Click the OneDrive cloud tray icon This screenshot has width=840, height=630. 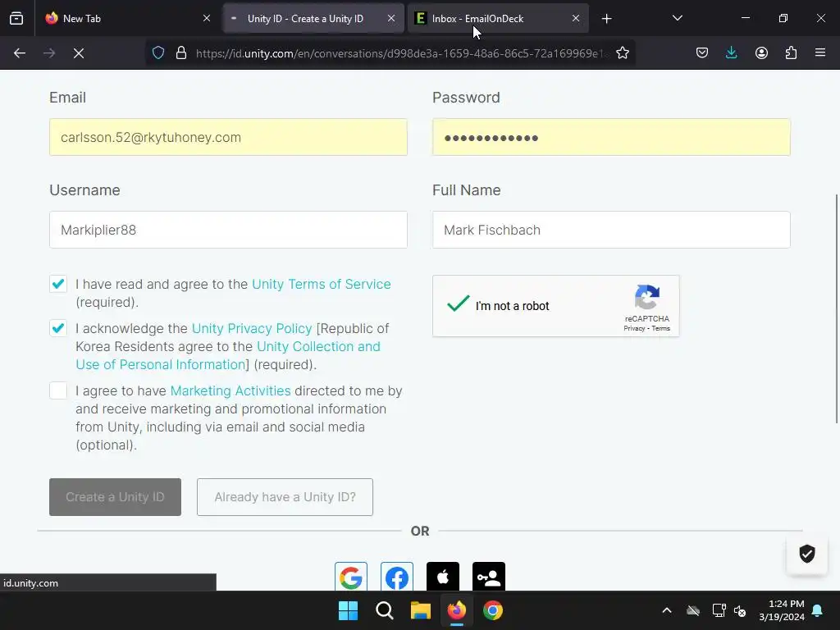(693, 610)
